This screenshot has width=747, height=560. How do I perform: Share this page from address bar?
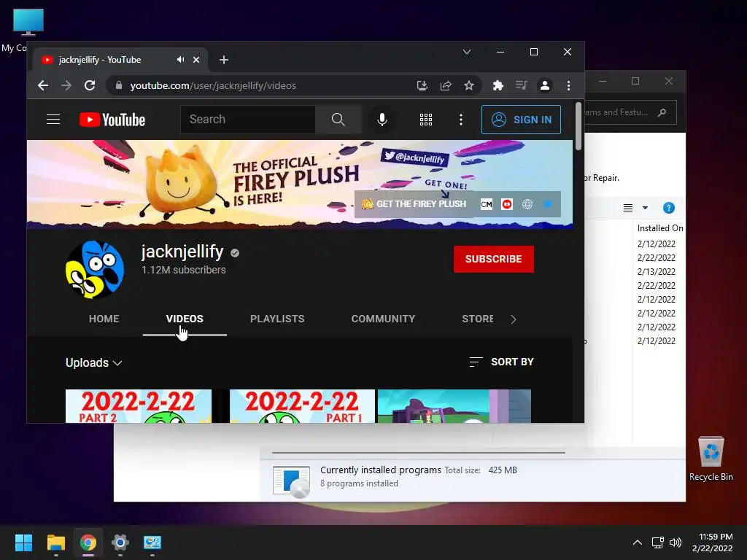[446, 85]
